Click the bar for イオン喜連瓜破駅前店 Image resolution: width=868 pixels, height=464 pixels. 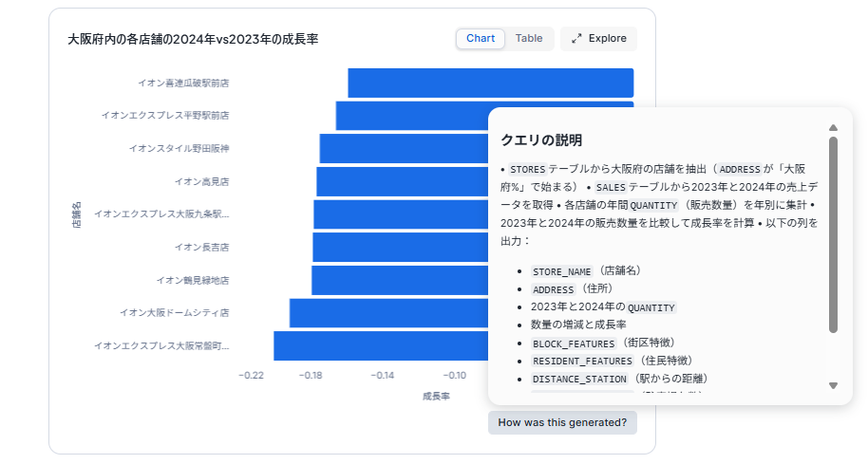coord(490,83)
